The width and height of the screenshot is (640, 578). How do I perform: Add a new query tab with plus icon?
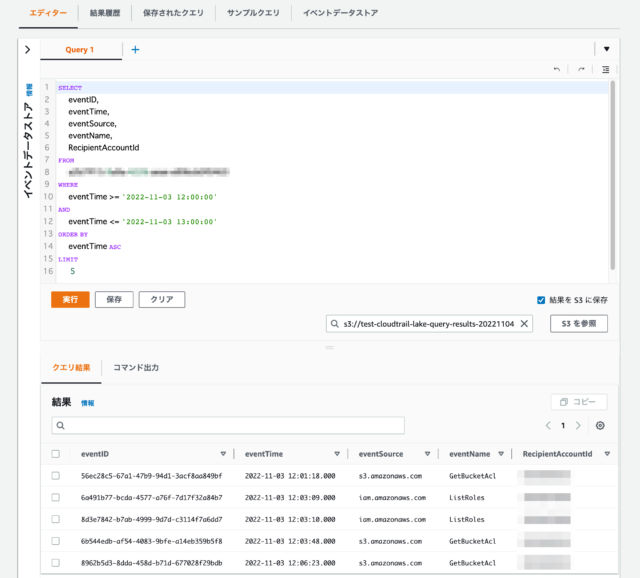coord(135,50)
